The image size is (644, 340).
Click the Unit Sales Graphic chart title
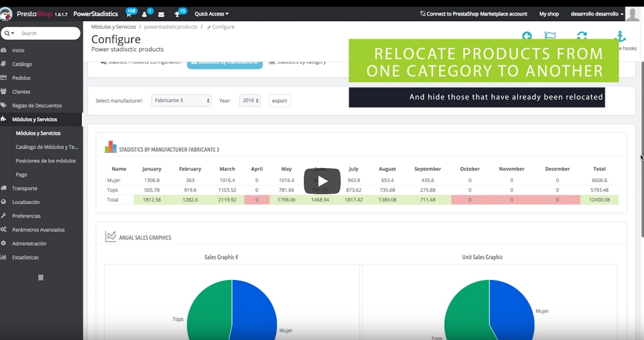[x=482, y=257]
